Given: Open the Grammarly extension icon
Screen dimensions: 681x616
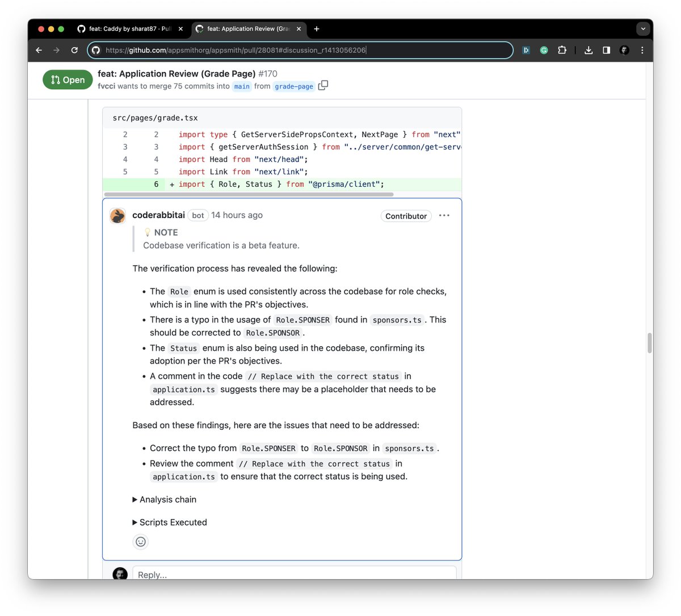Looking at the screenshot, I should [544, 50].
